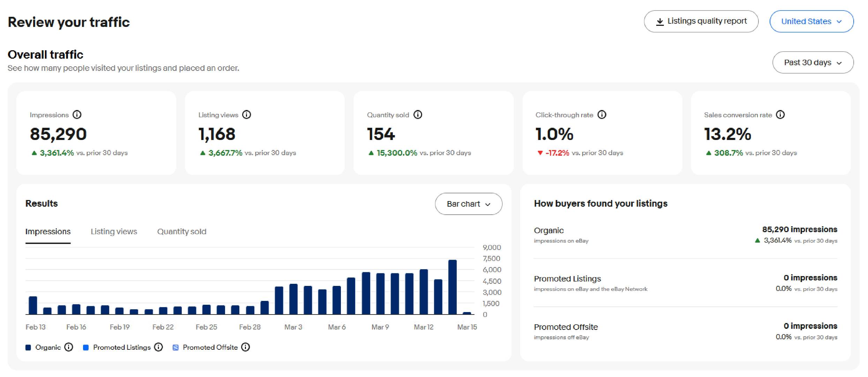Image resolution: width=868 pixels, height=377 pixels.
Task: Click info icon beside Promoted Listings legend
Action: coord(158,347)
